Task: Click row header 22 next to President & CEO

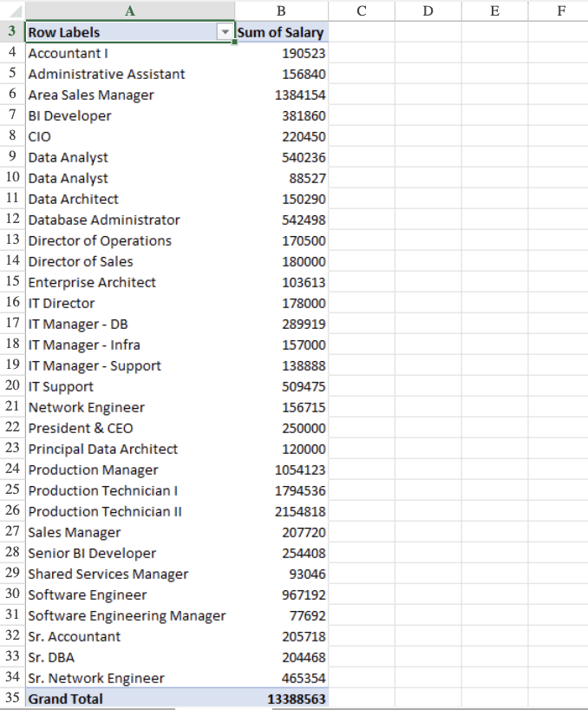Action: (12, 428)
